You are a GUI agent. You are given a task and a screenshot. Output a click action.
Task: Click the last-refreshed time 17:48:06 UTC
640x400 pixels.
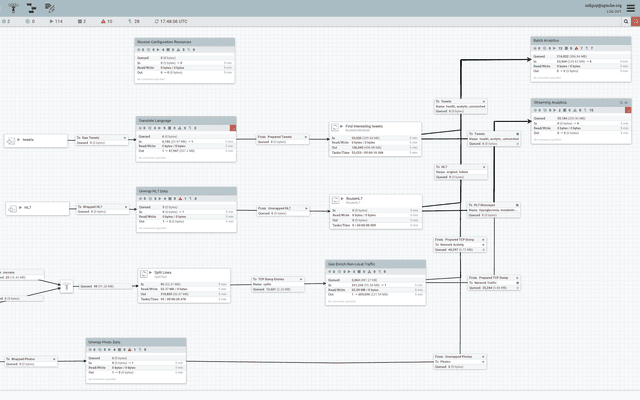171,21
